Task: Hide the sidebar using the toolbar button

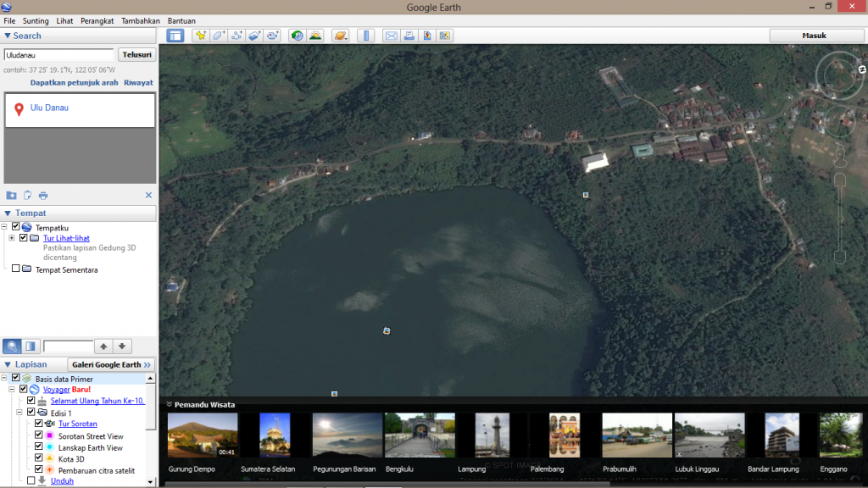Action: coord(175,36)
